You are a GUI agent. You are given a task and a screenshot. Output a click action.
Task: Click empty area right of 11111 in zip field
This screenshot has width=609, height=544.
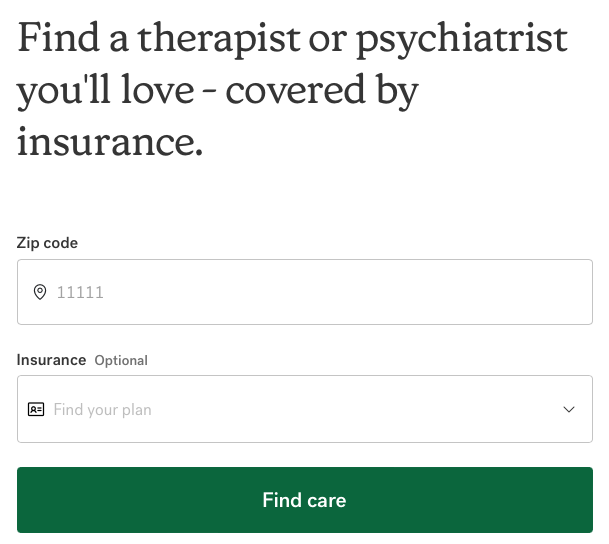click(350, 293)
